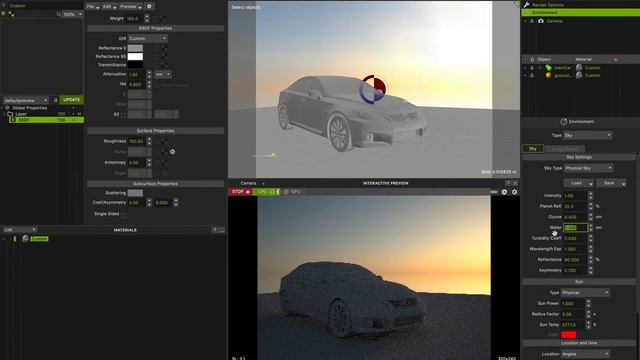
Task: Open the material preview zoom dropdown
Action: (72, 14)
